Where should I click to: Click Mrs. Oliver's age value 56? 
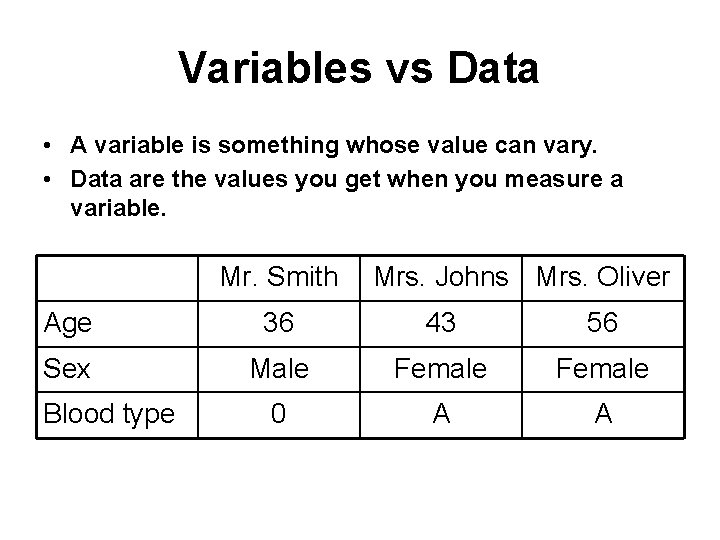[603, 323]
